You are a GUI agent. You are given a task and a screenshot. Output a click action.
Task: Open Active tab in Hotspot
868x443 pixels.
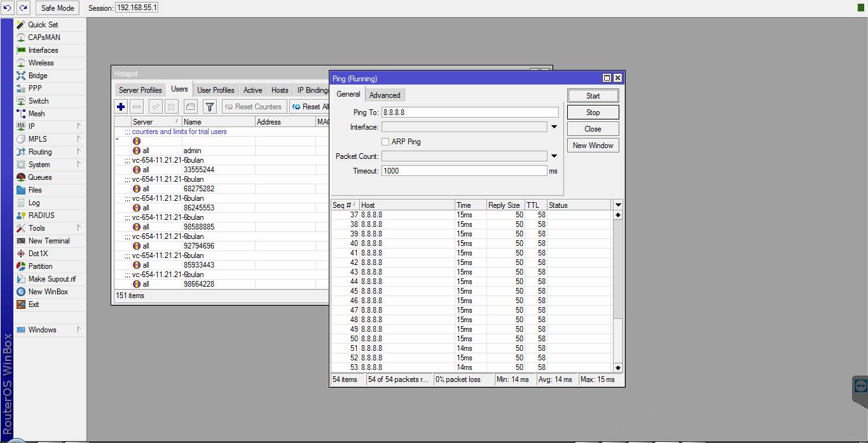point(252,90)
